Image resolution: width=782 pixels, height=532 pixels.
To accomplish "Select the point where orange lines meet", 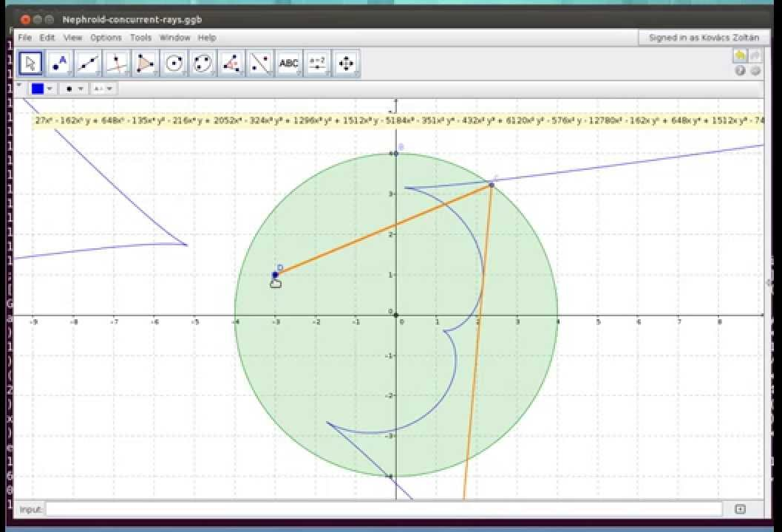I will (x=492, y=185).
